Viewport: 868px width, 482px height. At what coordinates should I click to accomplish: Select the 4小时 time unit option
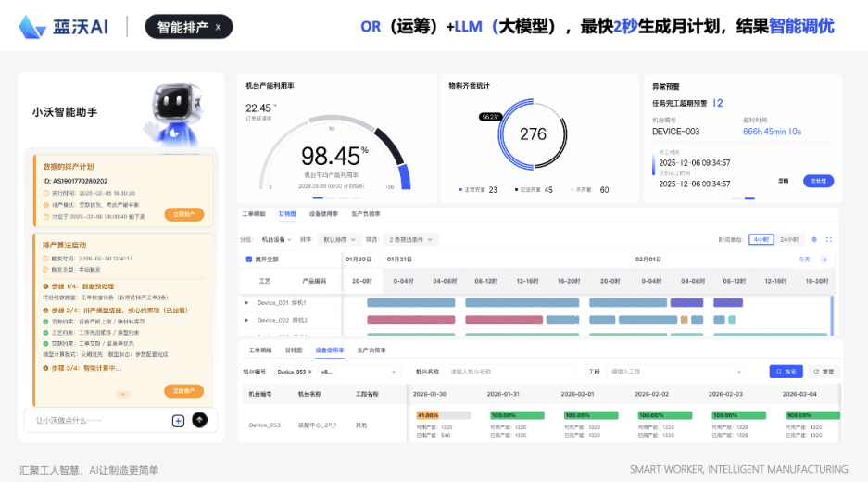click(x=761, y=239)
